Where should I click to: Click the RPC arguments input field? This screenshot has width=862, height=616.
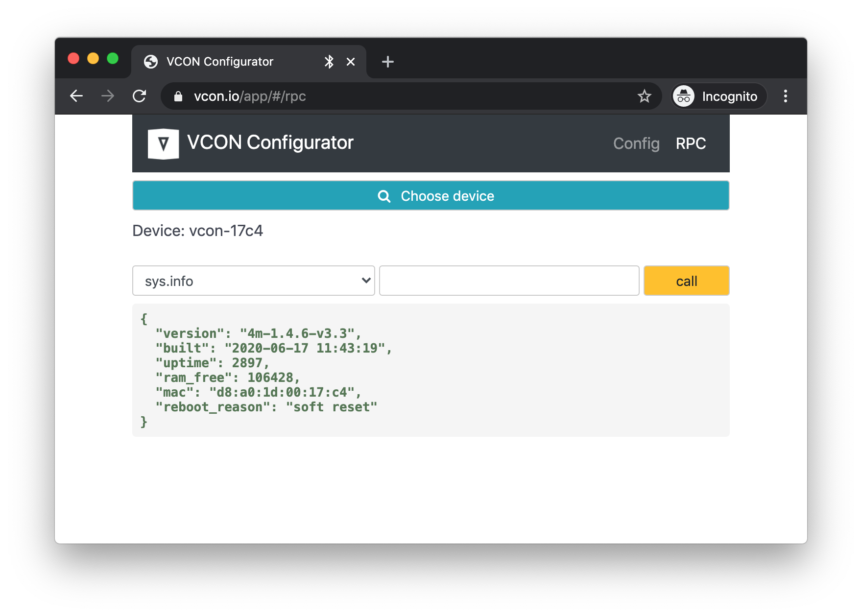click(x=509, y=281)
